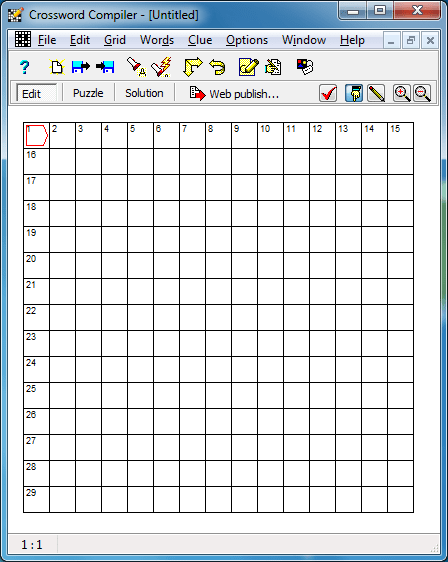This screenshot has width=448, height=562.
Task: Zoom out with the minus magnifier
Action: click(422, 94)
